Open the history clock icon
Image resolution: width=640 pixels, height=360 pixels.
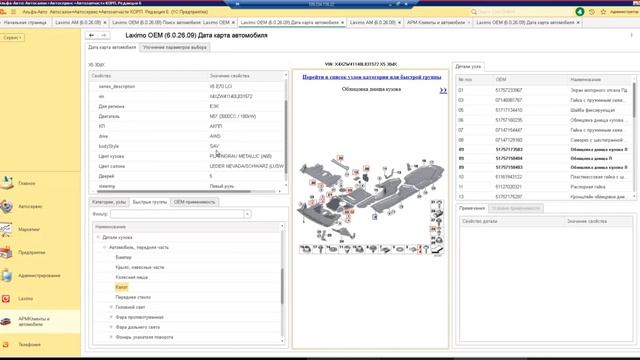coord(592,12)
